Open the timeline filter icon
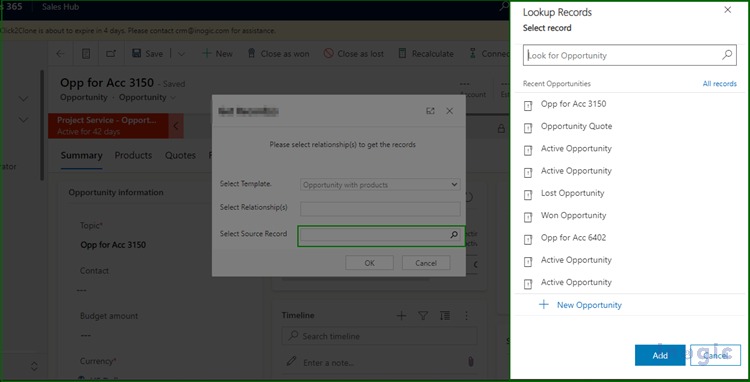This screenshot has height=382, width=750. tap(423, 316)
